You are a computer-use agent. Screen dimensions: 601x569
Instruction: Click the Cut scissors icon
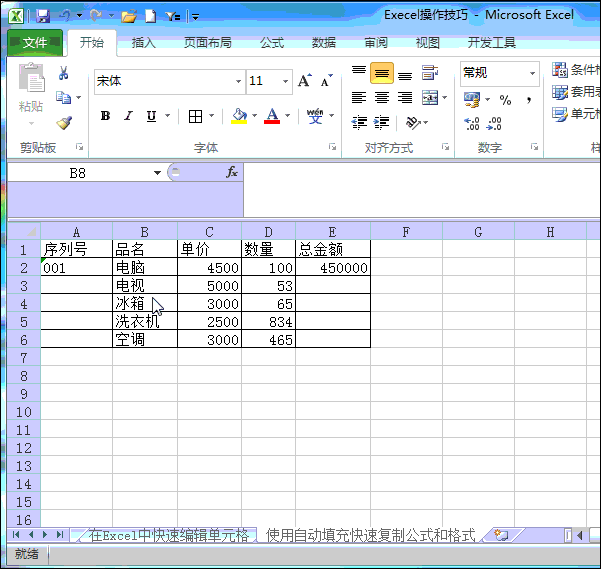point(64,72)
